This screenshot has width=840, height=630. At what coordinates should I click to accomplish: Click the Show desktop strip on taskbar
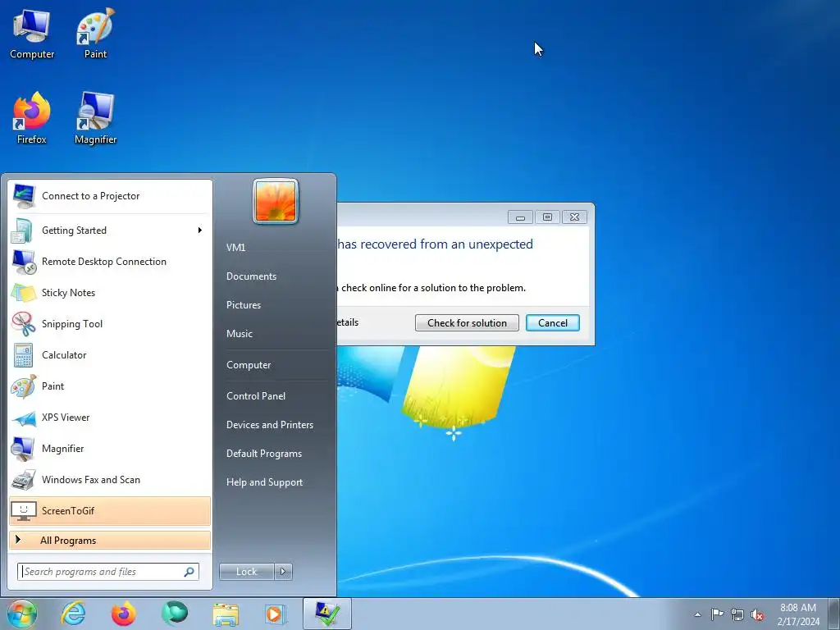[834, 614]
